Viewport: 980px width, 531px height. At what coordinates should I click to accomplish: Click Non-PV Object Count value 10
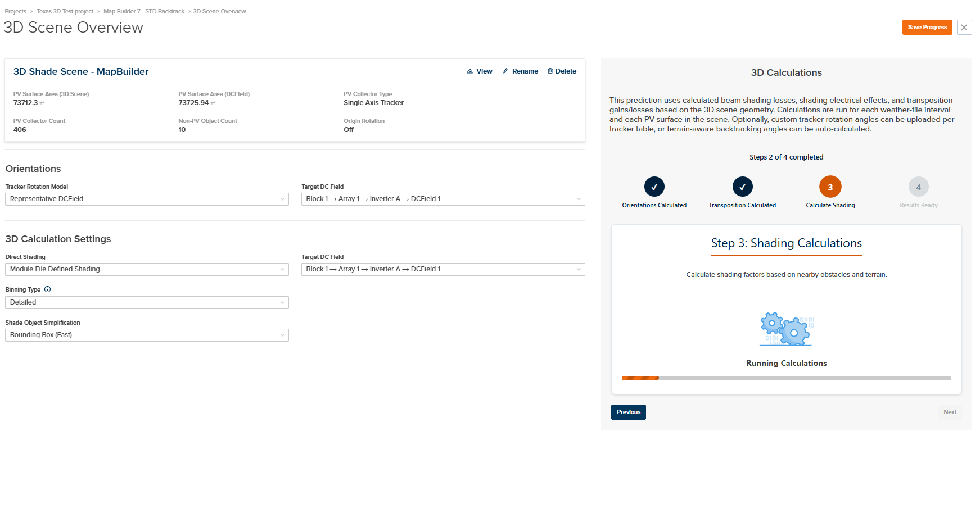pyautogui.click(x=182, y=130)
